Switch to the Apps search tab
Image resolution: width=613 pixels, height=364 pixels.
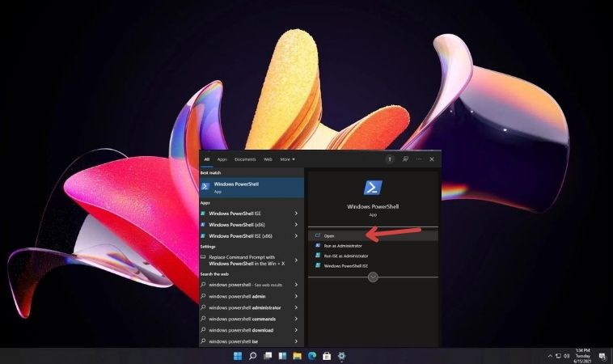[x=222, y=159]
